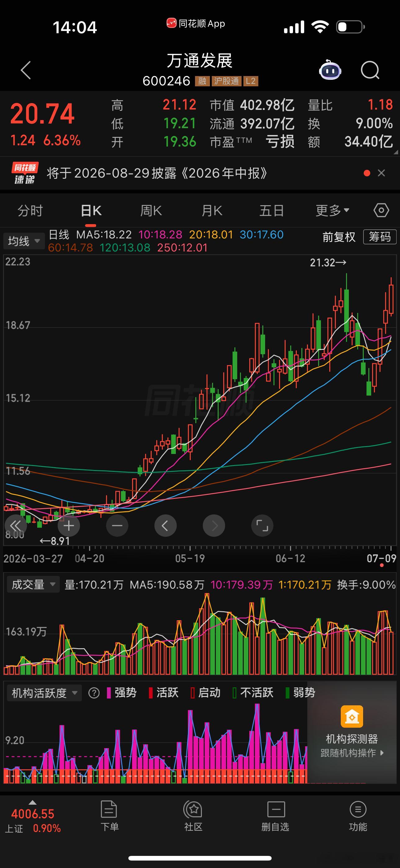Tap 市值 402.98亿 value
The image size is (400, 868).
tap(267, 105)
